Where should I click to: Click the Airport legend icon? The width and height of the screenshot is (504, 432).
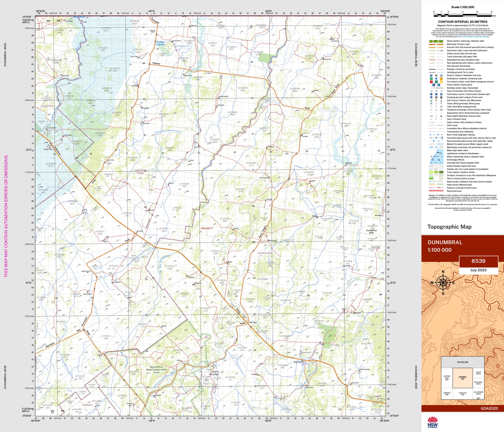click(x=431, y=75)
